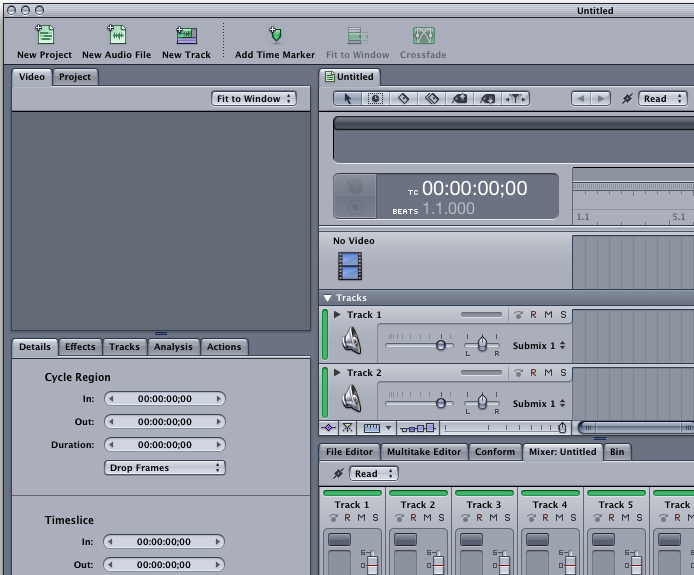
Task: Mute Track 1 in the timeline
Action: pyautogui.click(x=548, y=315)
